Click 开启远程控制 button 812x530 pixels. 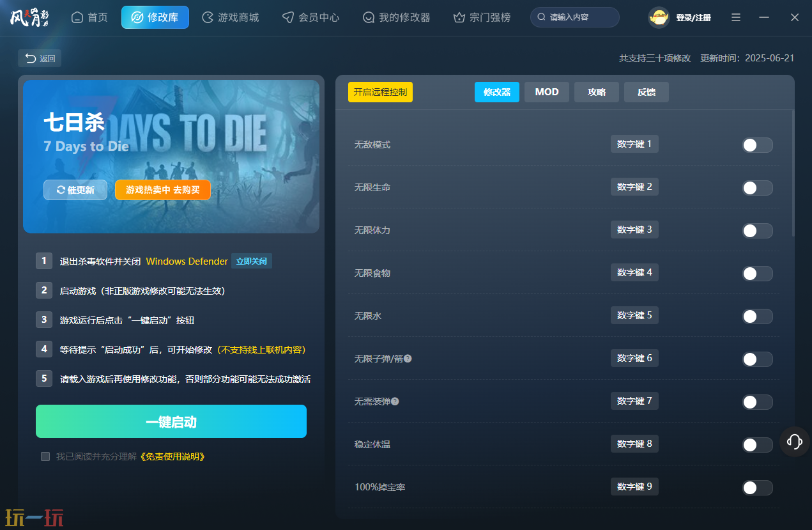coord(380,92)
